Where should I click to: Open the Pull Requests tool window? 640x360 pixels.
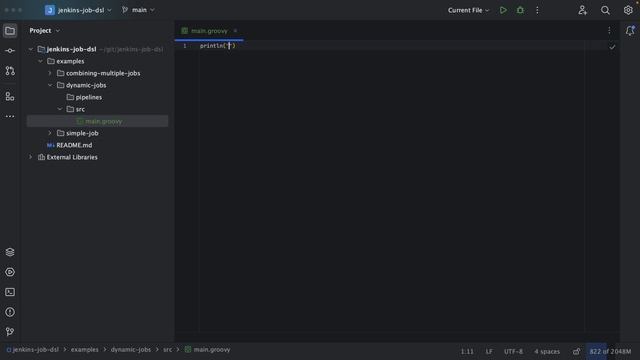click(10, 71)
